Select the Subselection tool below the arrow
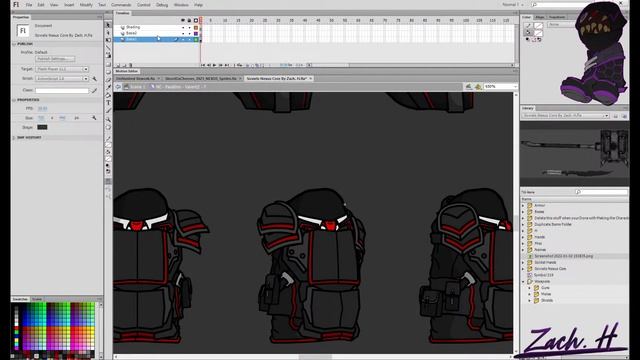 coord(108,32)
